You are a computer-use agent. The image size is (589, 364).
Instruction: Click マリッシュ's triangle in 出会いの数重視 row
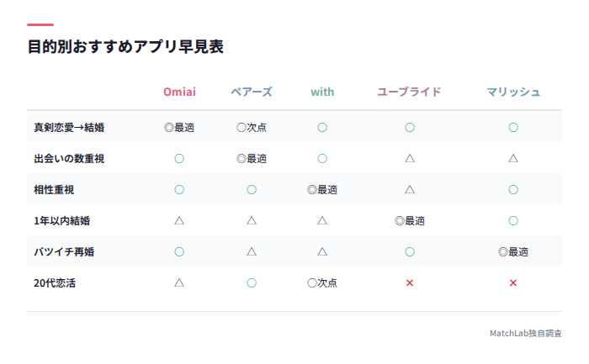[513, 159]
